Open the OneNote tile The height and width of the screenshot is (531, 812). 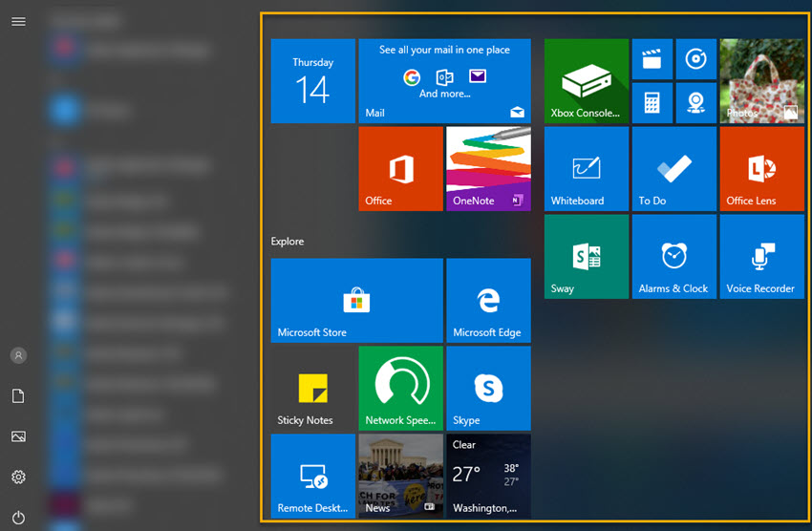point(488,169)
